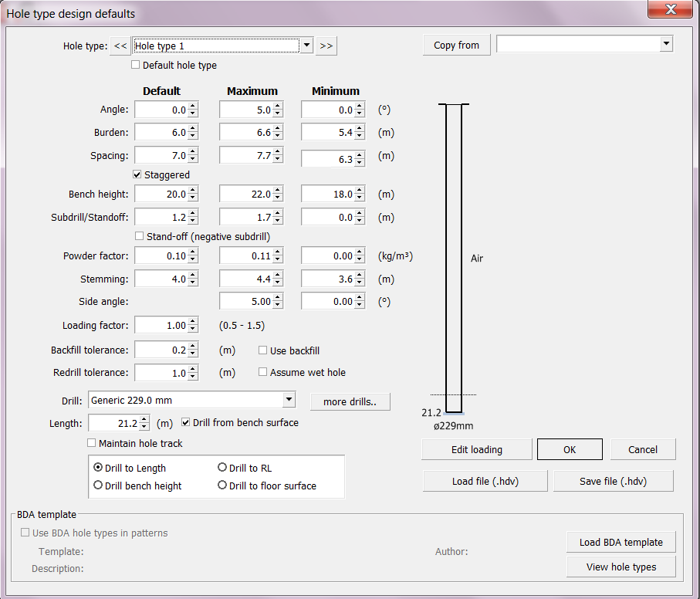Click the Copy from button
Image resolution: width=700 pixels, height=599 pixels.
[x=456, y=45]
